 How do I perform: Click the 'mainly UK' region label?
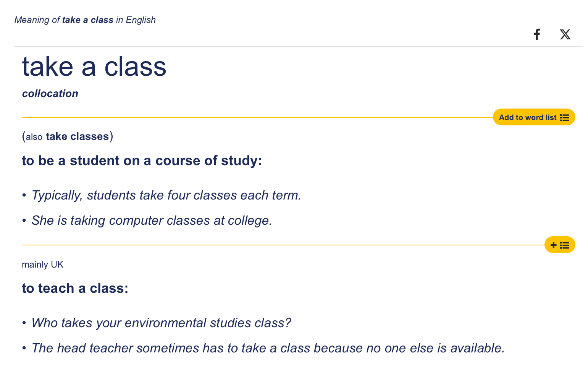pyautogui.click(x=42, y=265)
